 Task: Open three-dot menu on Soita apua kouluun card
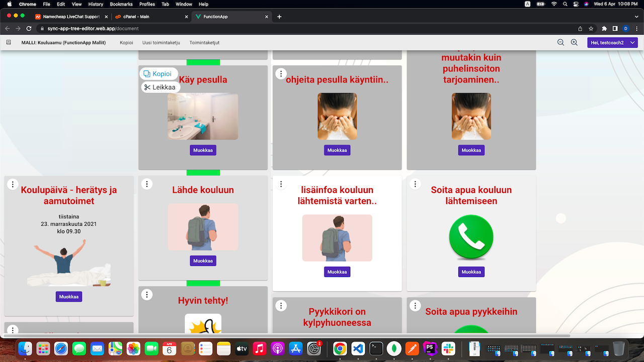(415, 184)
